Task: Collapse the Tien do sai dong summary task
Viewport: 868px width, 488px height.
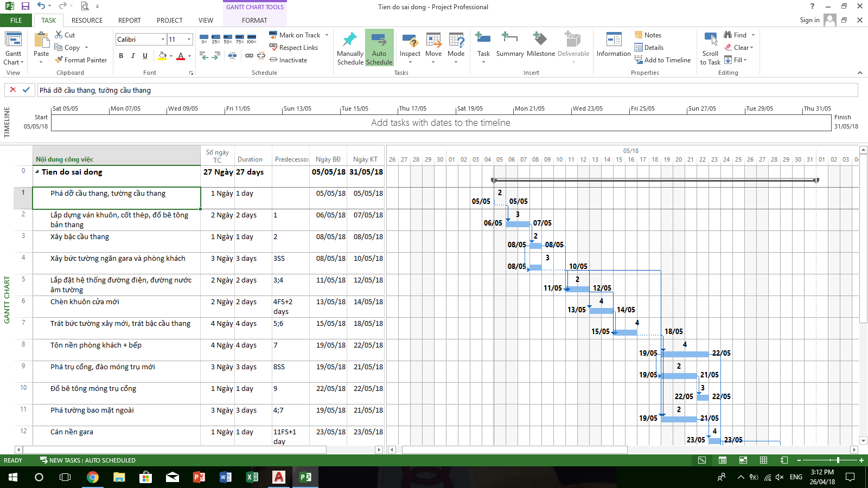Action: pos(37,172)
